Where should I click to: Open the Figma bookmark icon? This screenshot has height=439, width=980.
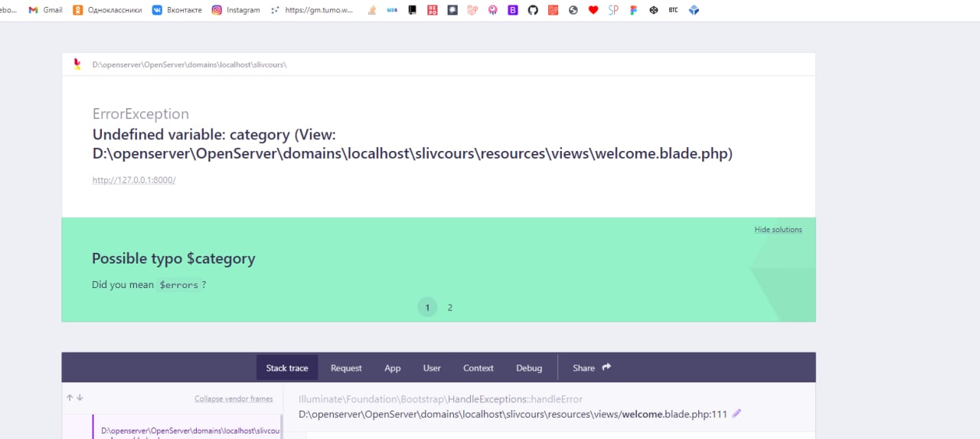coord(633,10)
